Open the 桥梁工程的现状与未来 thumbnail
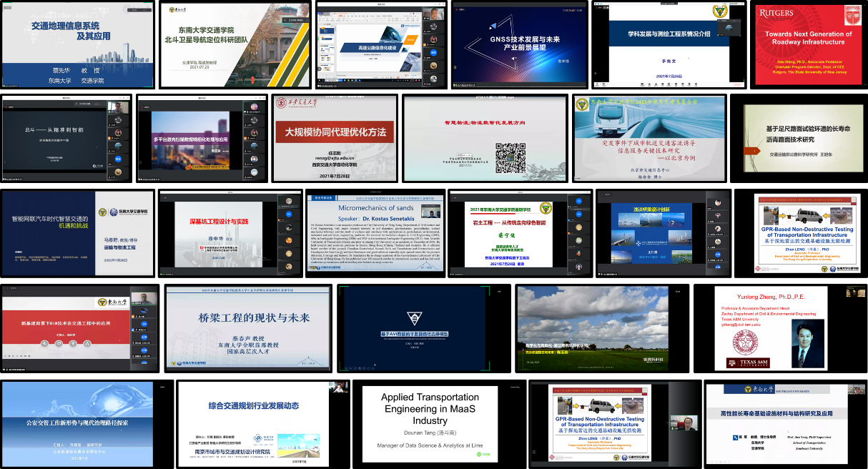This screenshot has width=868, height=469. (248, 329)
